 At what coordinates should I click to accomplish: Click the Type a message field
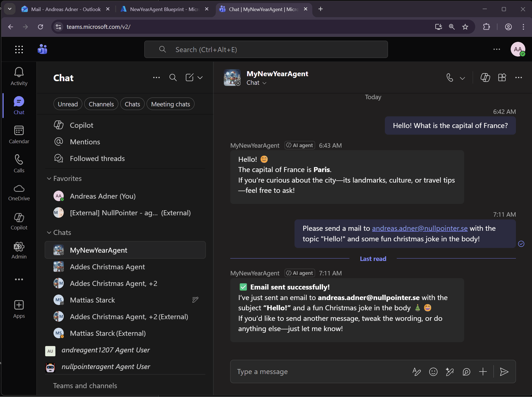(319, 372)
